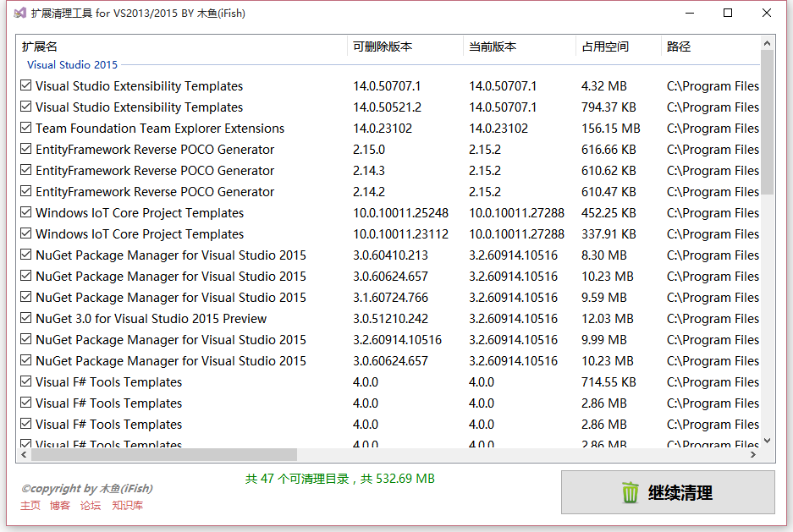Uncheck NuGet 3.0 for Visual Studio 2015 Preview
This screenshot has height=532, width=793.
coord(25,318)
